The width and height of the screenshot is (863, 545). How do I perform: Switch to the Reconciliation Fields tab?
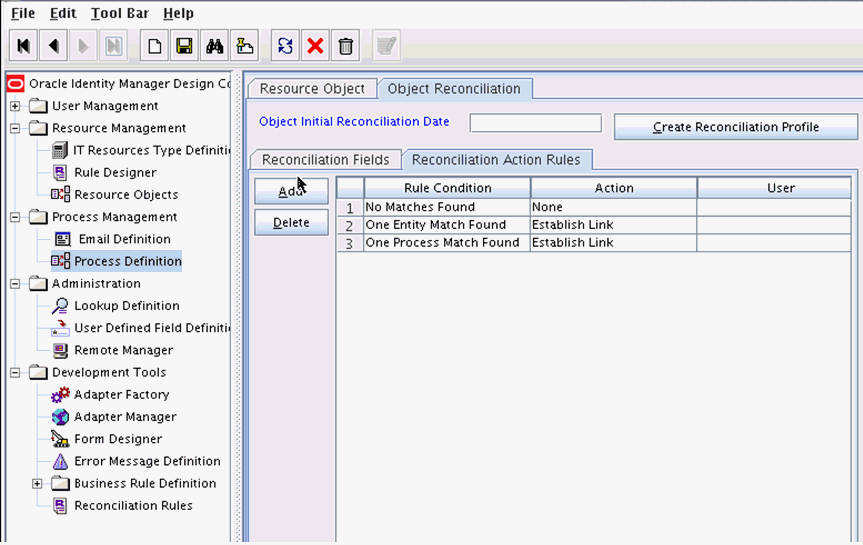tap(325, 160)
